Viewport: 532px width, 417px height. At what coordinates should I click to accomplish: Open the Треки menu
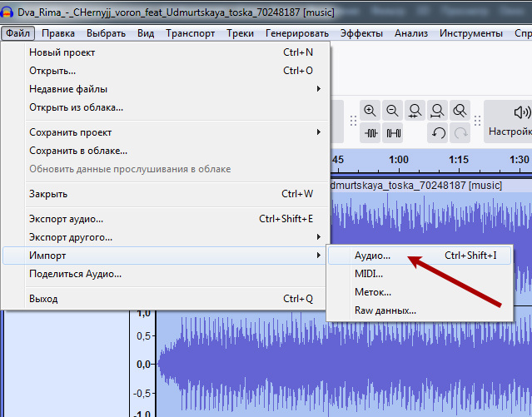point(240,33)
